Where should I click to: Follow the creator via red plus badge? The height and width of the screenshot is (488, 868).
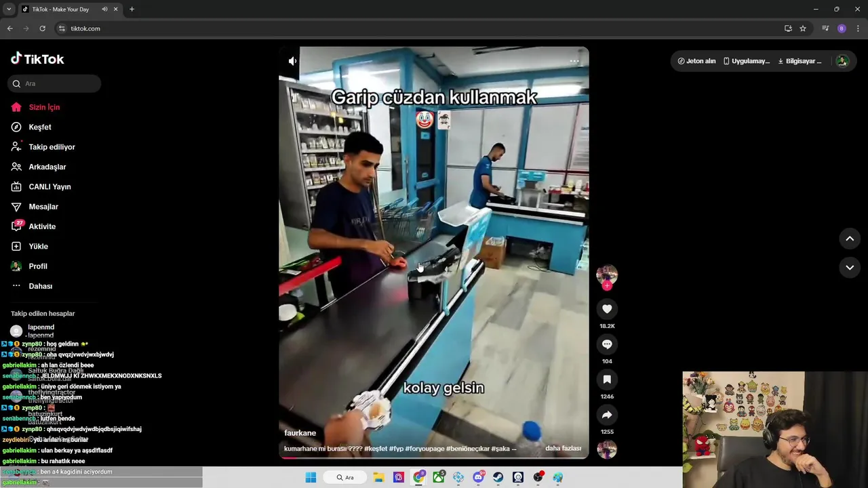point(607,286)
